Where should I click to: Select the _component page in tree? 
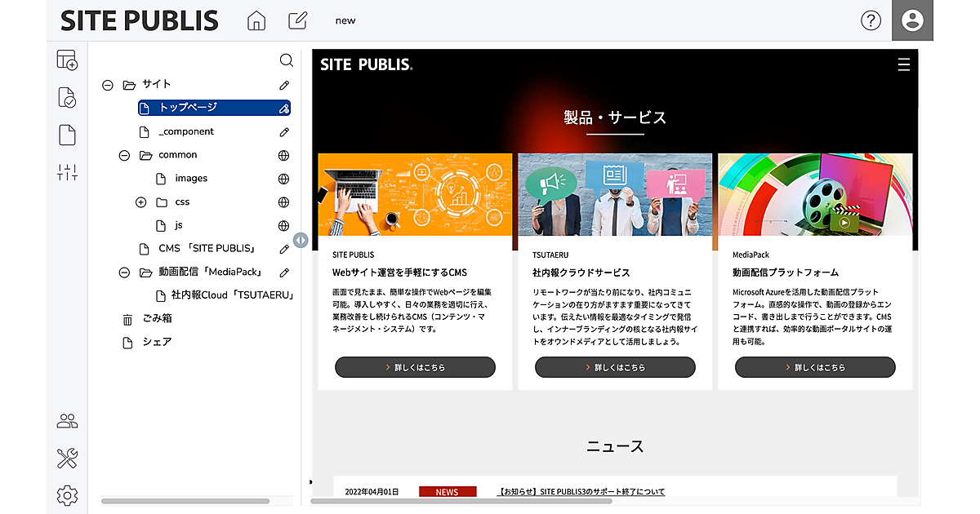click(186, 132)
